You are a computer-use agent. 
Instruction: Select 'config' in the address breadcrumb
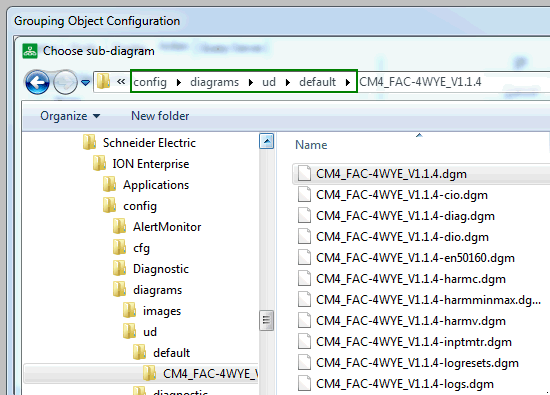point(150,82)
